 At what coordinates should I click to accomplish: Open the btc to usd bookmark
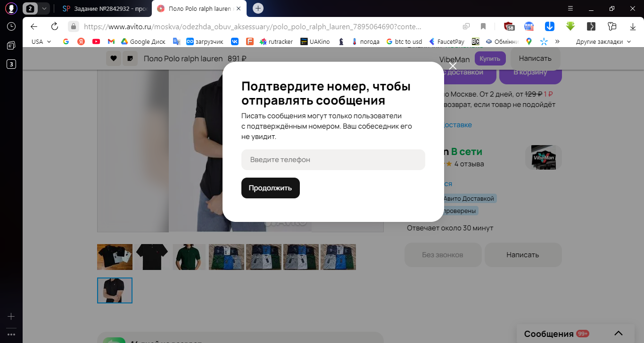click(x=404, y=41)
